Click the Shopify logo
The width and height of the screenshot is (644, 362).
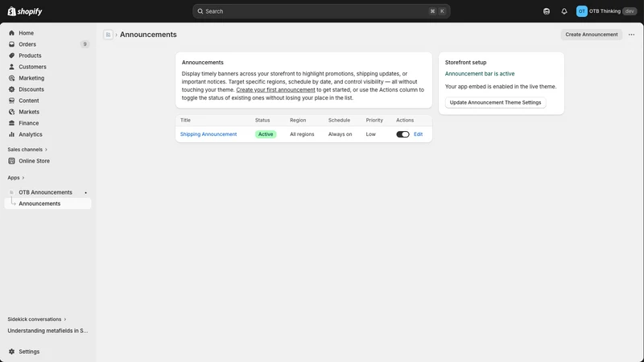(x=25, y=11)
